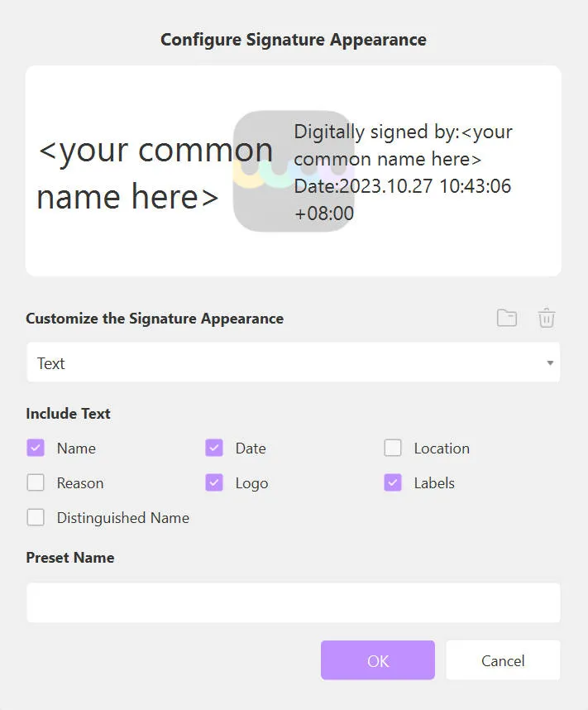Turn off the Labels checkbox

[393, 482]
